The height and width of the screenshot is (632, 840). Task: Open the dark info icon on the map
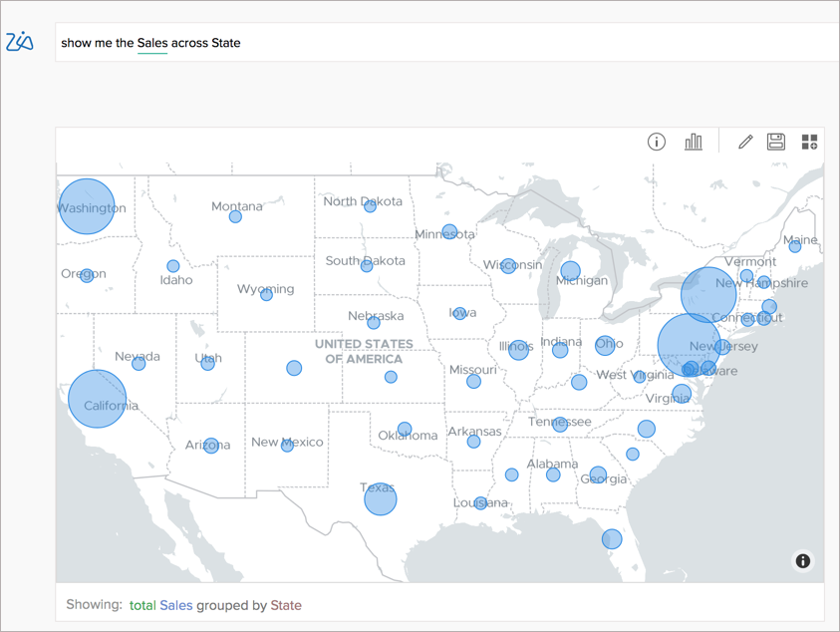(802, 561)
